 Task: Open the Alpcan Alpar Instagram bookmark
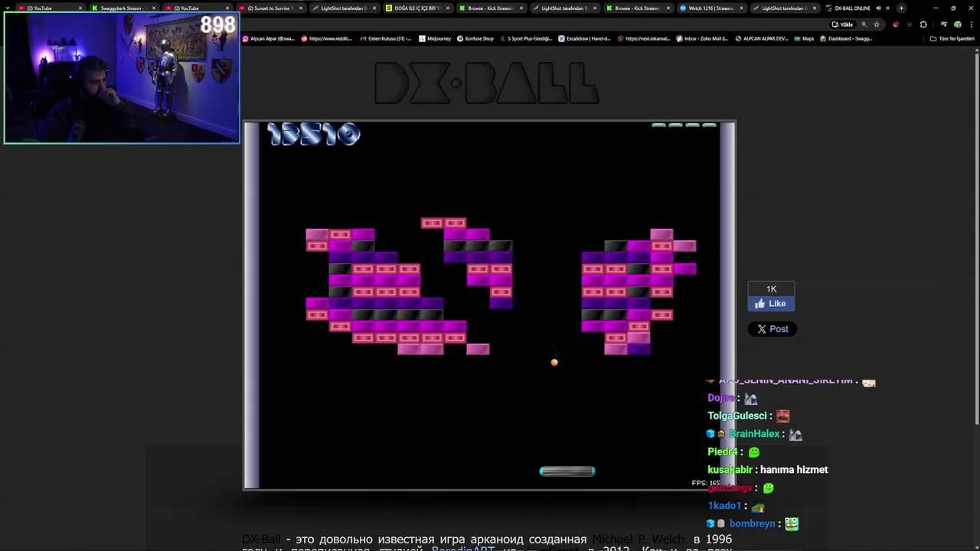(x=269, y=38)
